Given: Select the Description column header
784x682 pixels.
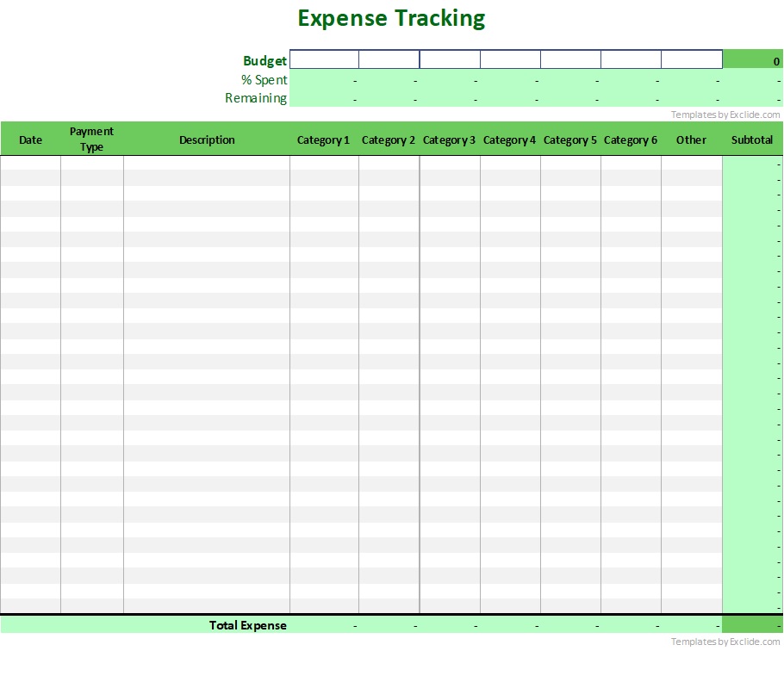Looking at the screenshot, I should [207, 139].
